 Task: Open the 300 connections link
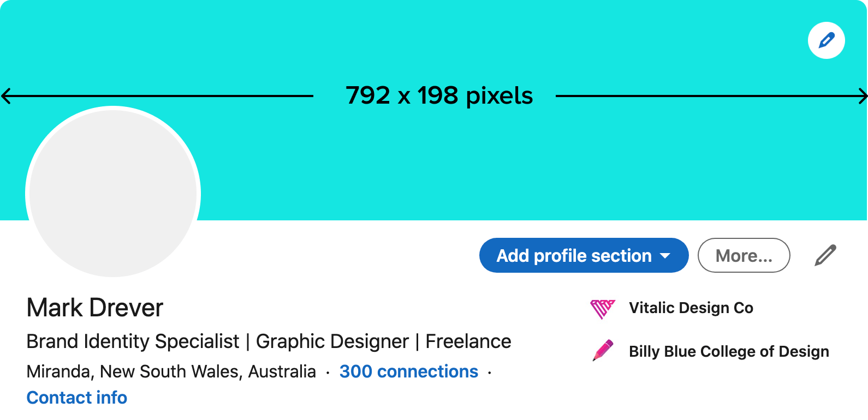[x=408, y=371]
